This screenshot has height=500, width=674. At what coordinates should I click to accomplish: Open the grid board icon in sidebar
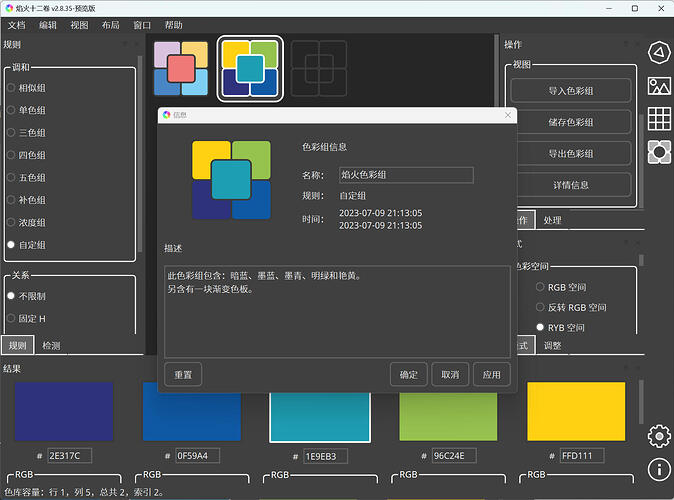click(x=659, y=118)
